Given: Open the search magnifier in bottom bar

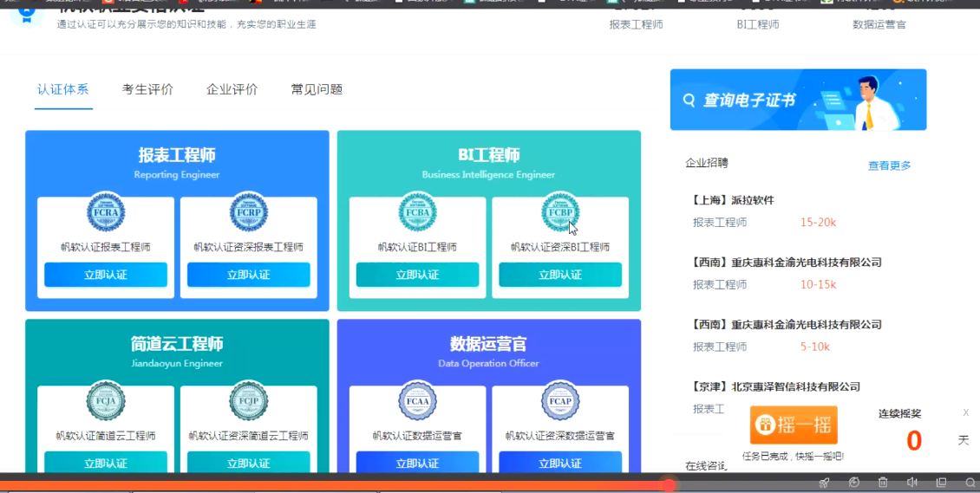Looking at the screenshot, I should click(x=970, y=483).
